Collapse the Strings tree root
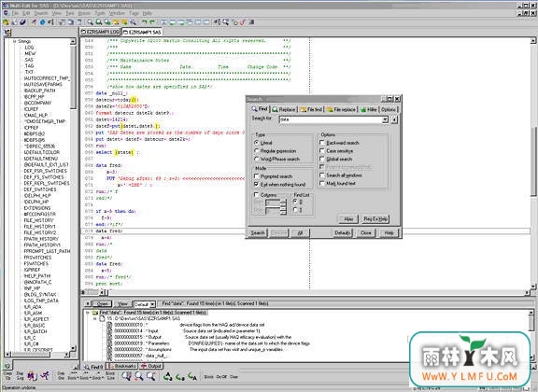Viewport: 538px width, 392px height. (14, 41)
